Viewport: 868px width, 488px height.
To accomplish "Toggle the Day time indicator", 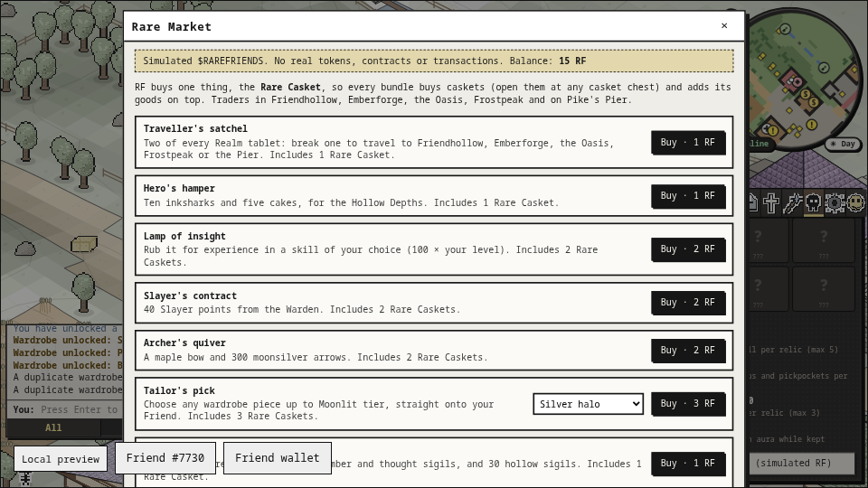I will coord(843,144).
